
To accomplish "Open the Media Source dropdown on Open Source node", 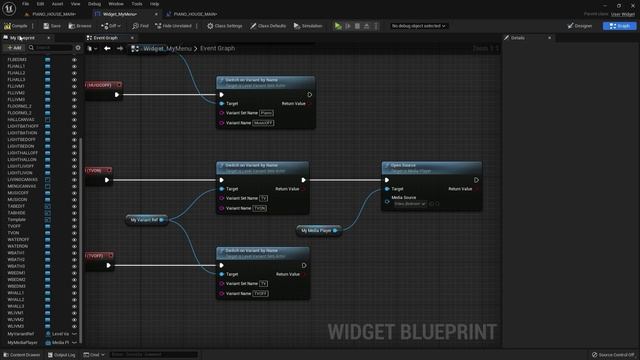I will 410,204.
